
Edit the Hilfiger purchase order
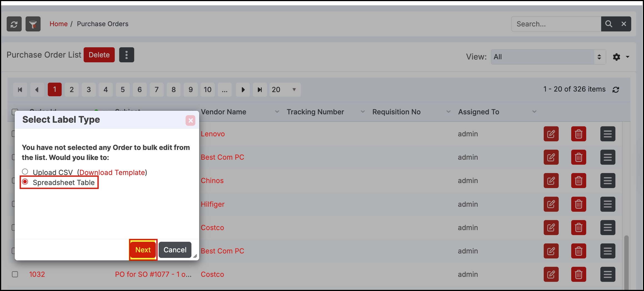551,204
